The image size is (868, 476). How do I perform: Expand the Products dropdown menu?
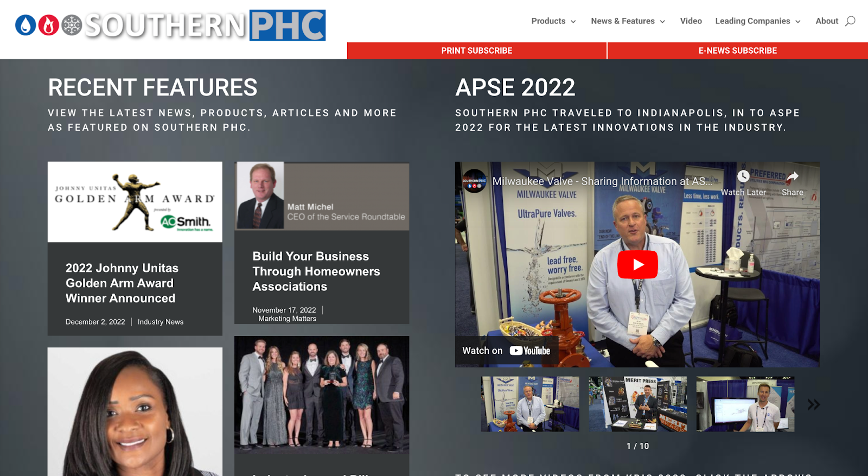point(553,21)
